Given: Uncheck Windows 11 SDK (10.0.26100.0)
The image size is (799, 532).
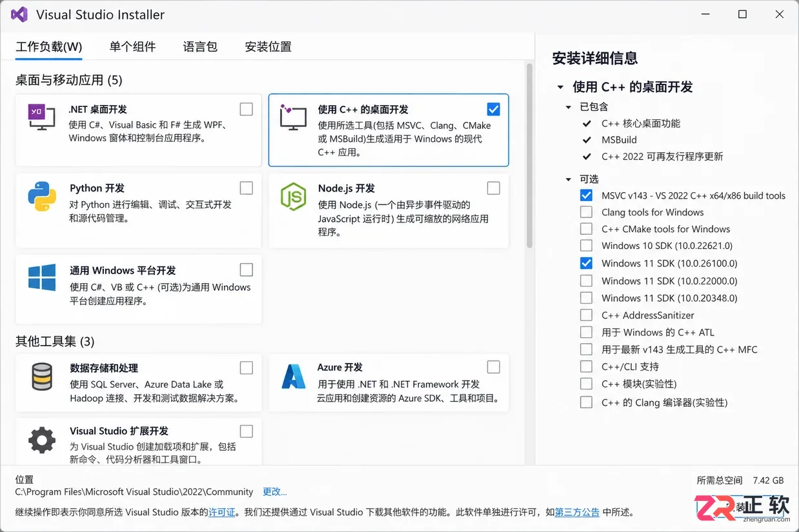Looking at the screenshot, I should tap(586, 263).
